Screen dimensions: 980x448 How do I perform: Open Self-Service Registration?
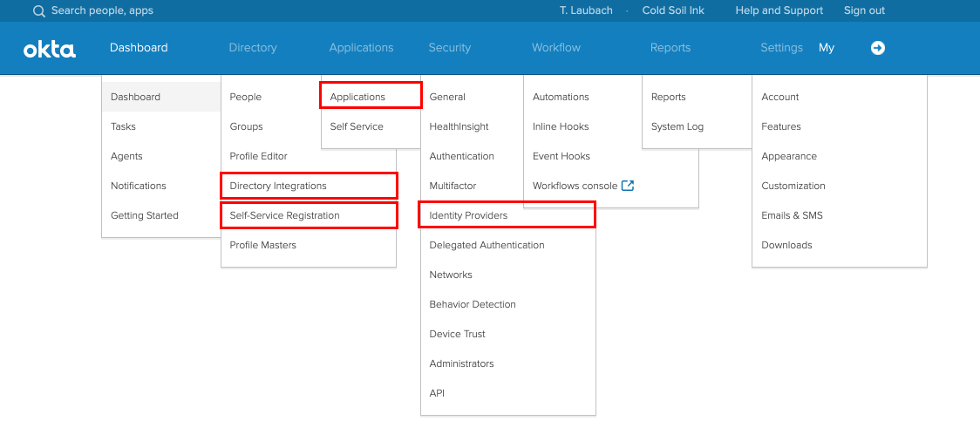pos(284,215)
